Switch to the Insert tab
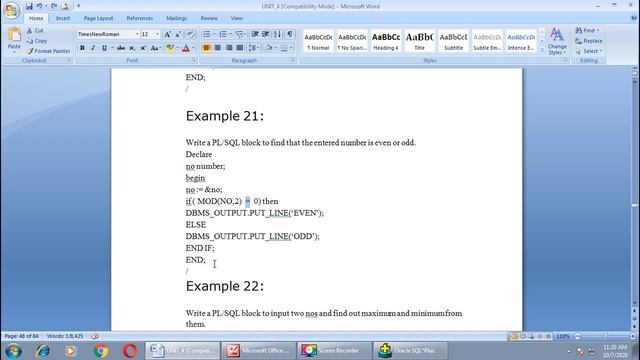 coord(62,18)
